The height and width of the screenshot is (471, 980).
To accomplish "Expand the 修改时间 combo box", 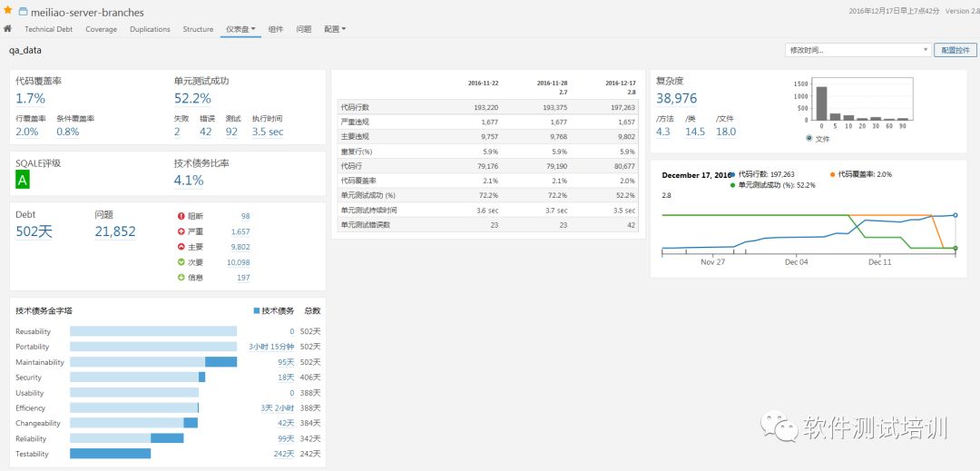I will 858,50.
